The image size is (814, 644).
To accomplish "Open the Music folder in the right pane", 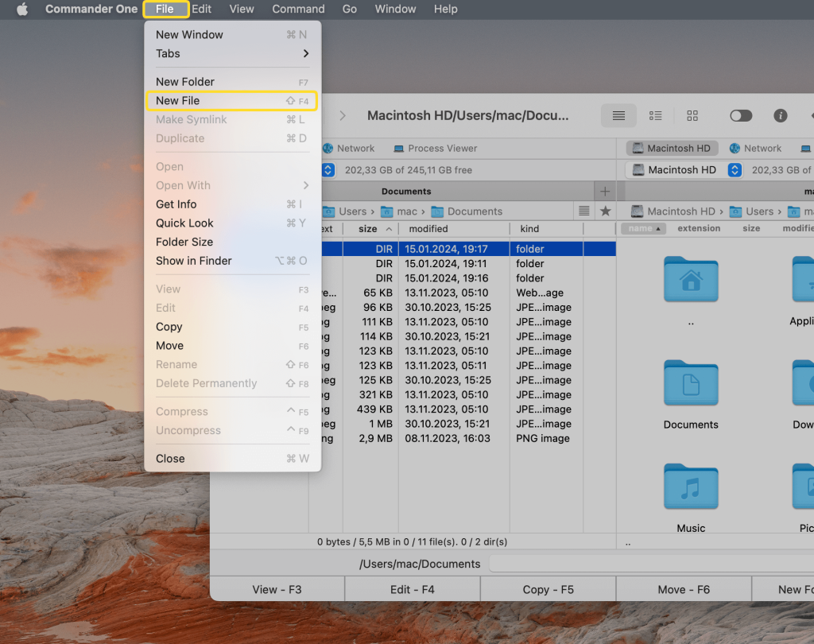I will [x=691, y=487].
